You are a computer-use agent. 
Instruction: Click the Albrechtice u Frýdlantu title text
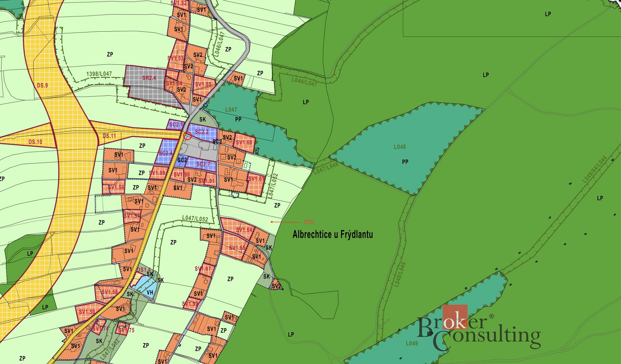(x=333, y=234)
